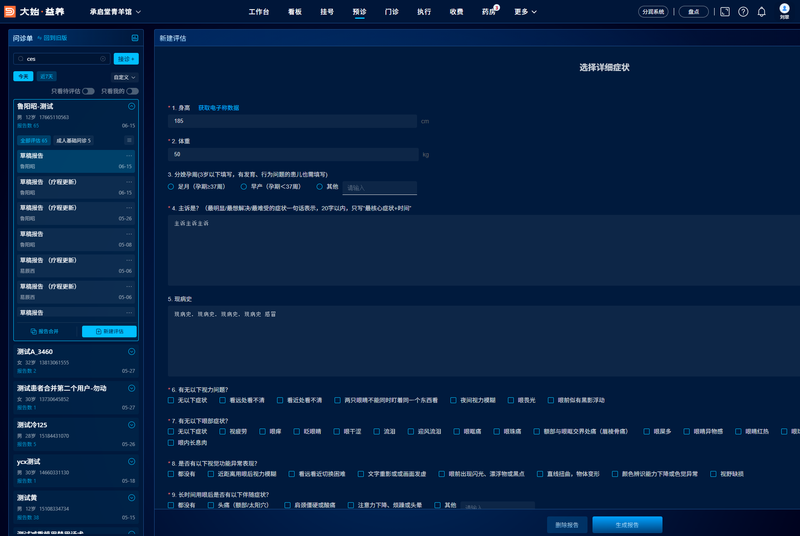Select the 全部评估 65 filter tag

click(34, 140)
